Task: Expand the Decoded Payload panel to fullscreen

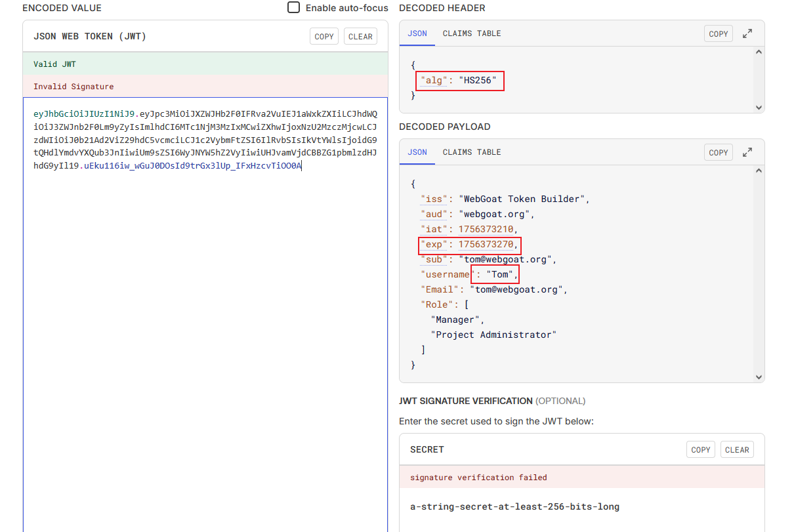Action: click(747, 152)
